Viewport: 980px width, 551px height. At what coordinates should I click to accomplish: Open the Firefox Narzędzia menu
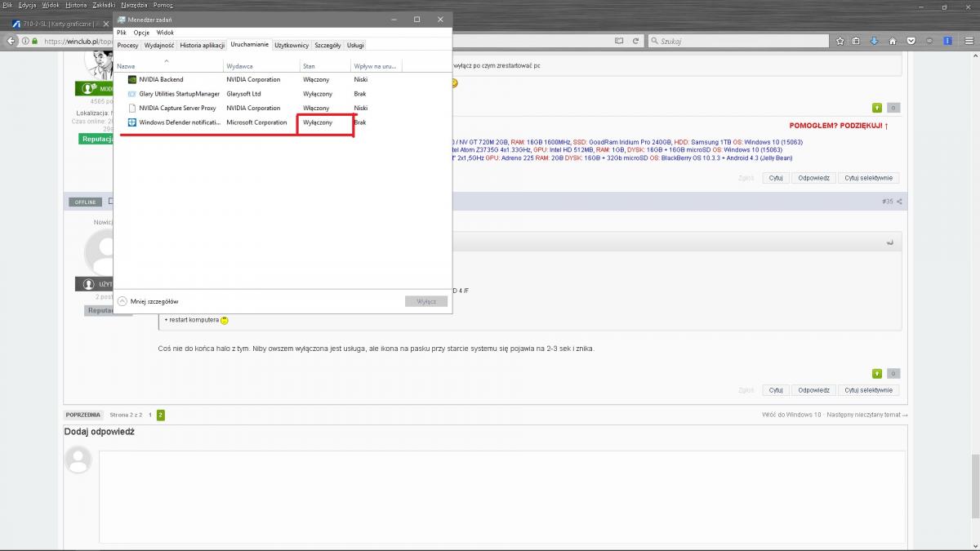[x=134, y=5]
